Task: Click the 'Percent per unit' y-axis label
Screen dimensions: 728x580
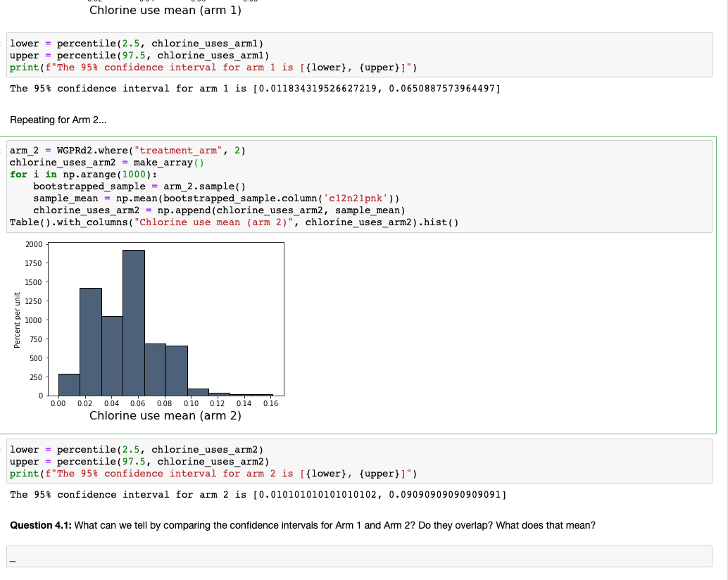Action: [17, 320]
